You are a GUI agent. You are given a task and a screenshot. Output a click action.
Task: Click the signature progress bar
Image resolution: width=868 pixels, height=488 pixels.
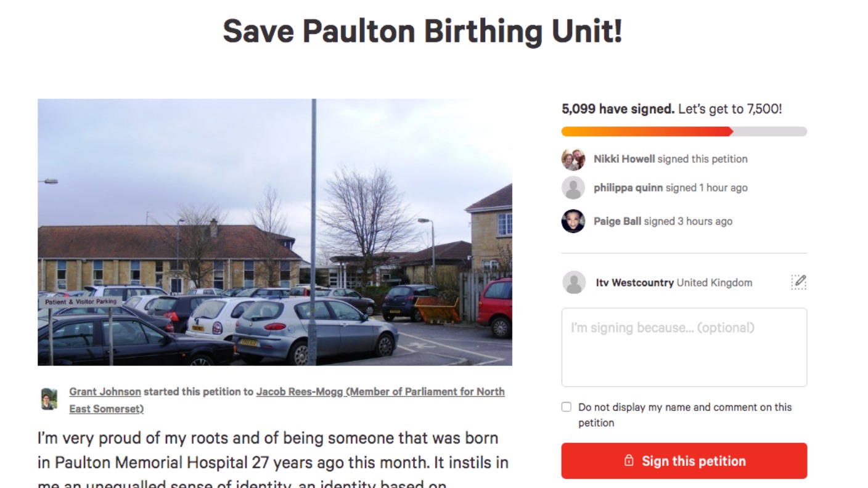pyautogui.click(x=684, y=131)
